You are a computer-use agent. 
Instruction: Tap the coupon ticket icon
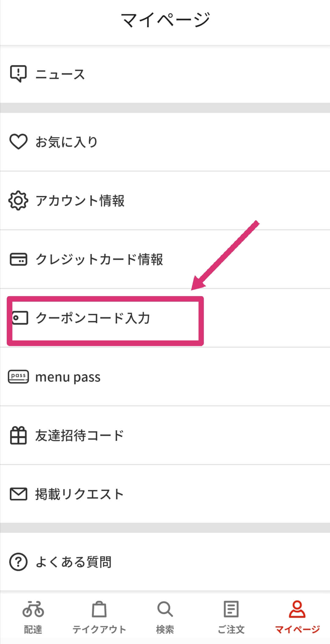pyautogui.click(x=20, y=318)
